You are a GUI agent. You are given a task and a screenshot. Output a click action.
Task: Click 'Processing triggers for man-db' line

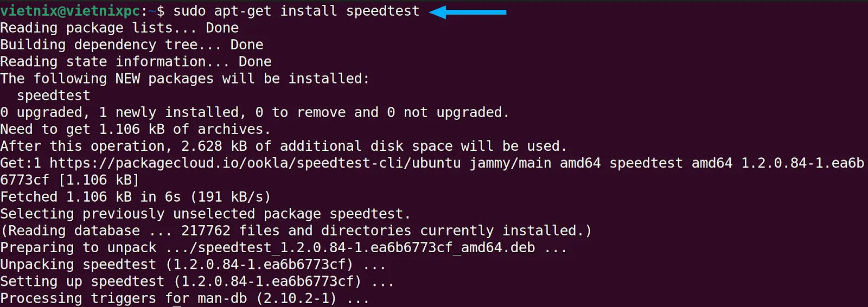point(184,298)
